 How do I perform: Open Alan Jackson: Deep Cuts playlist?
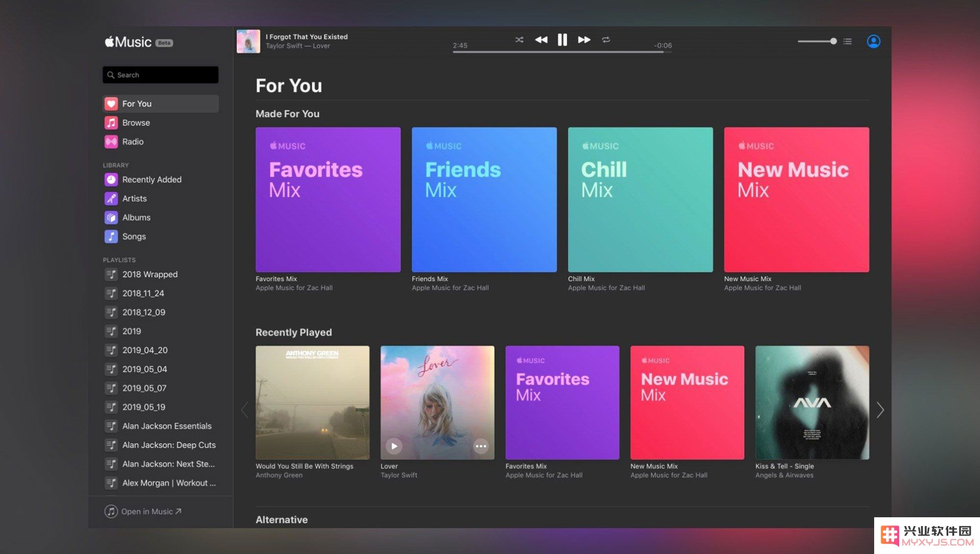click(161, 445)
